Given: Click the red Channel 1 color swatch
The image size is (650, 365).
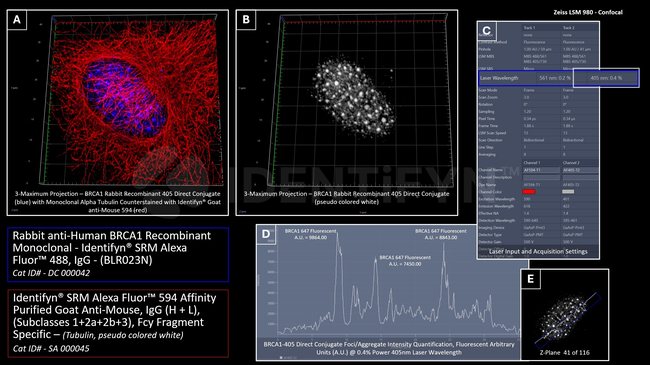Looking at the screenshot, I should [529, 192].
